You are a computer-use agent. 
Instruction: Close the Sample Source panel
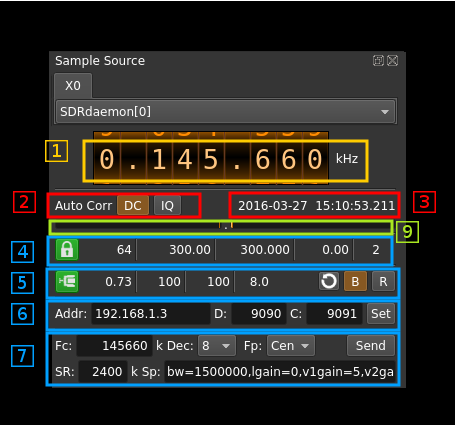[393, 61]
